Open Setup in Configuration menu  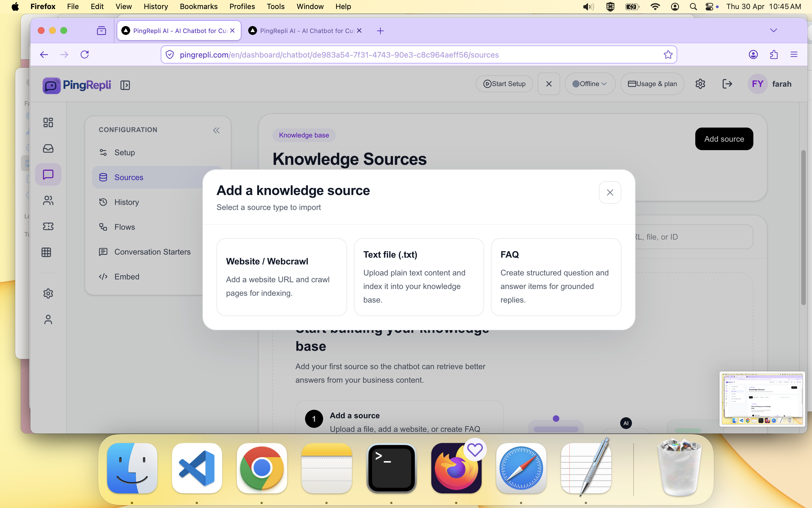point(158,152)
